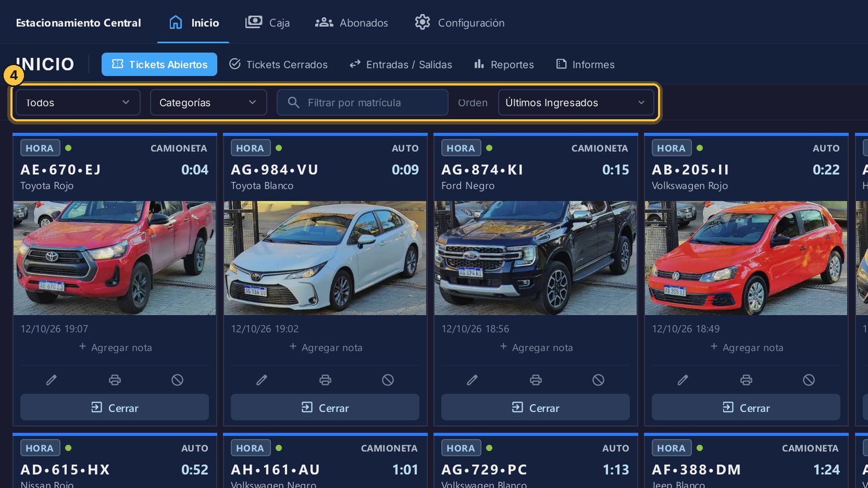Expand the Todos filter dropdown
The height and width of the screenshot is (488, 868).
(78, 102)
